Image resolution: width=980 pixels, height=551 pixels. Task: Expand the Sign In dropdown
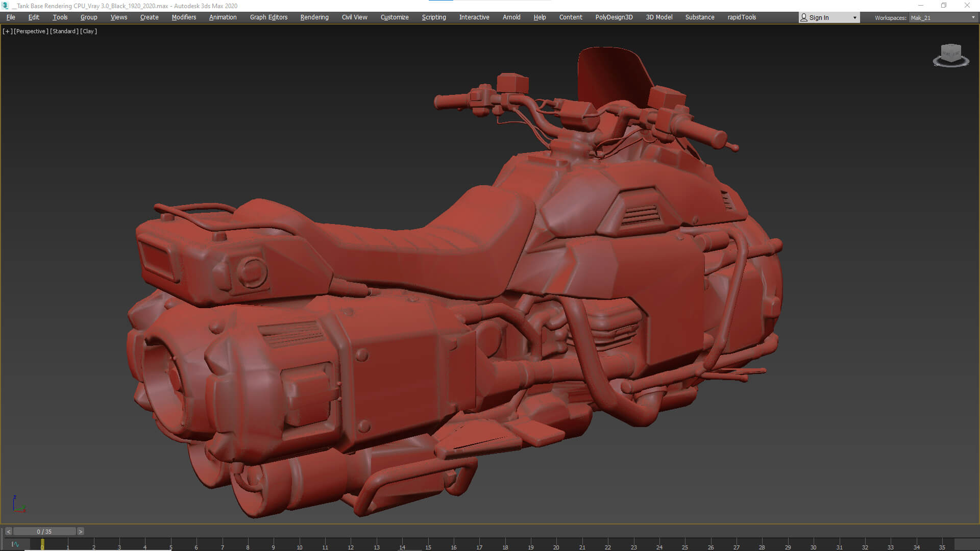pyautogui.click(x=855, y=18)
